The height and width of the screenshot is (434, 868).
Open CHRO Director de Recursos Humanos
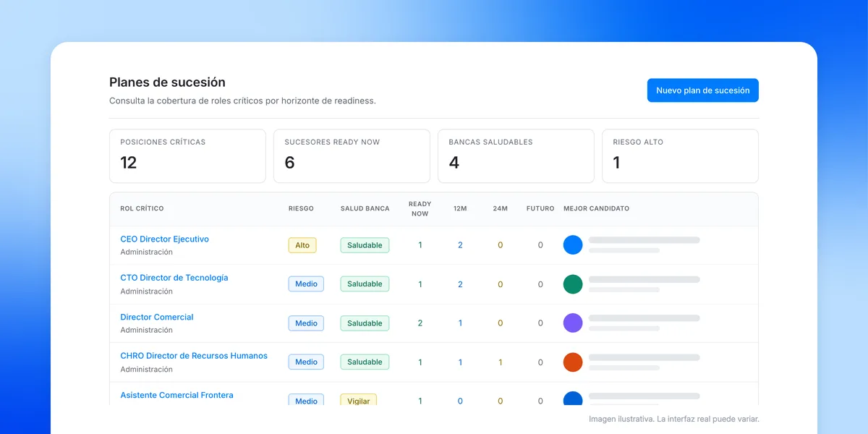tap(194, 356)
